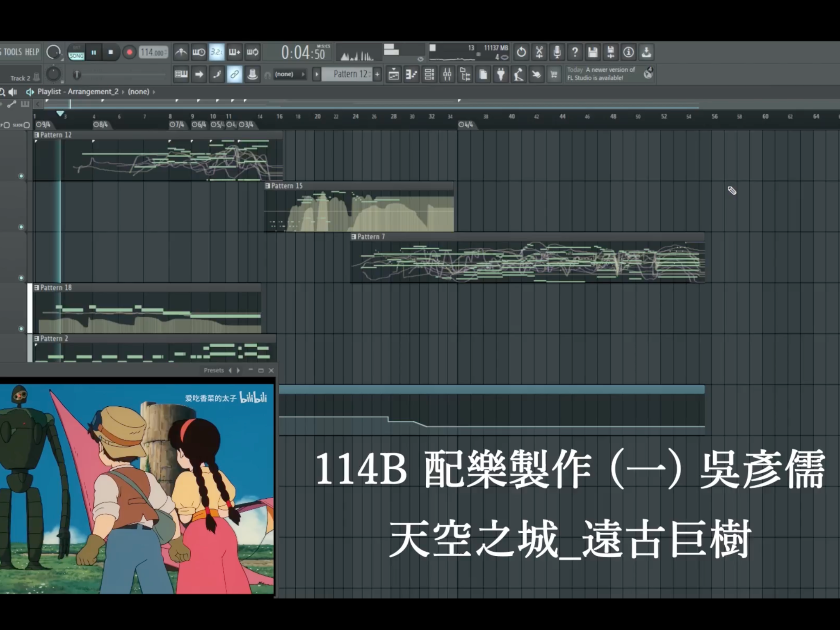
Task: Open Pattern 7 clip menu icon
Action: pyautogui.click(x=354, y=237)
